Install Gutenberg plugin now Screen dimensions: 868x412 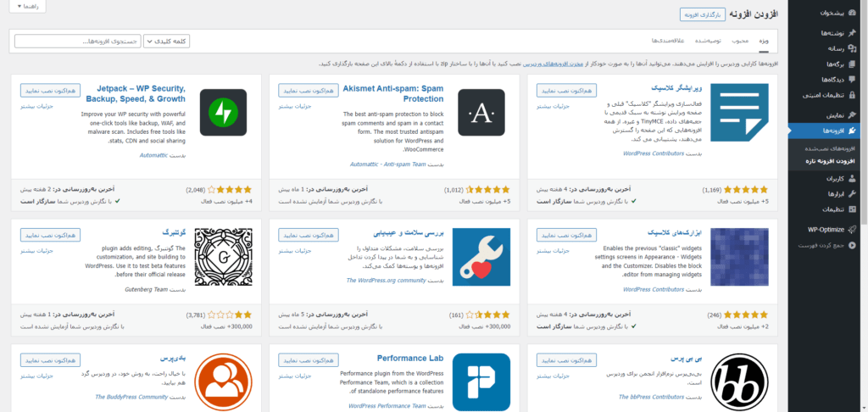tap(50, 235)
